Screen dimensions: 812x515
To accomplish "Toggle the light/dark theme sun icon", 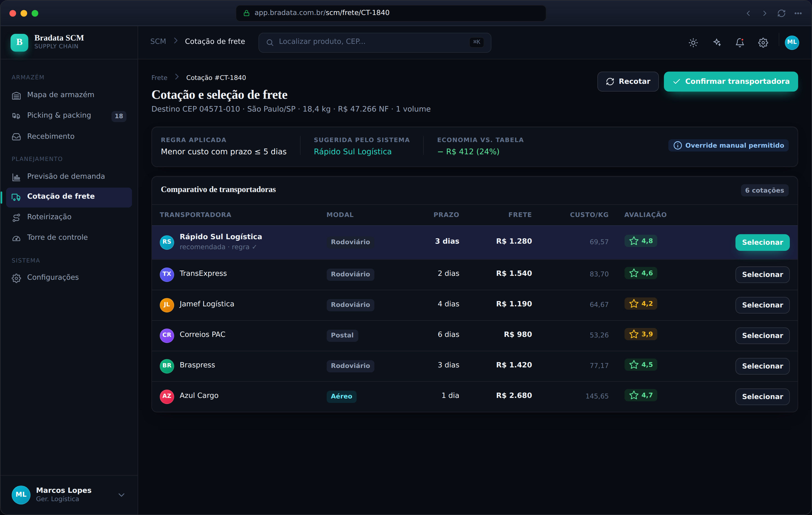I will pos(693,42).
